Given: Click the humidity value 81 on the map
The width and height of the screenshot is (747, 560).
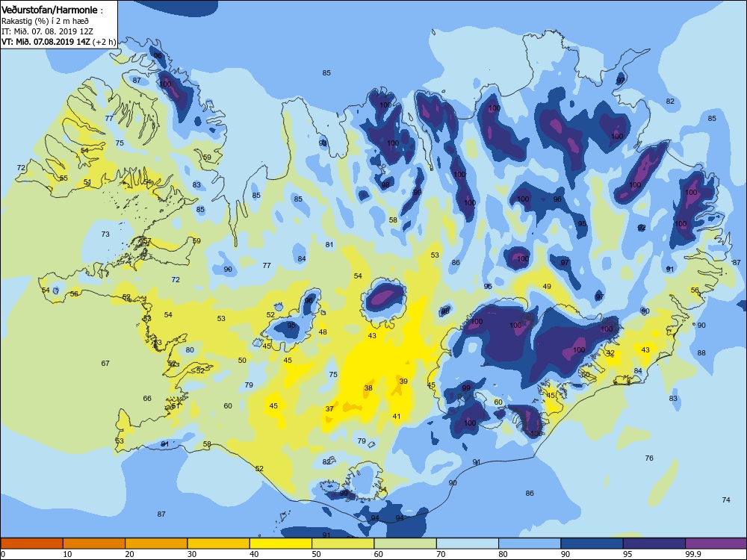Looking at the screenshot, I should click(329, 244).
